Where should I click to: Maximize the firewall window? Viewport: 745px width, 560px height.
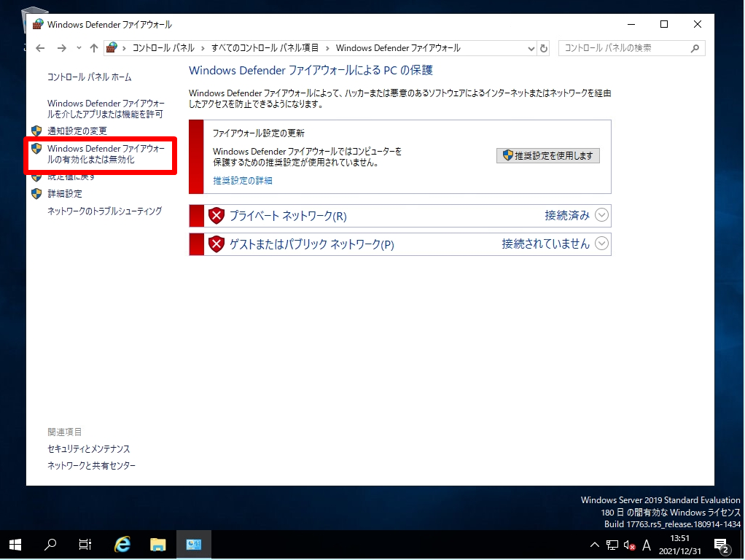(x=664, y=24)
